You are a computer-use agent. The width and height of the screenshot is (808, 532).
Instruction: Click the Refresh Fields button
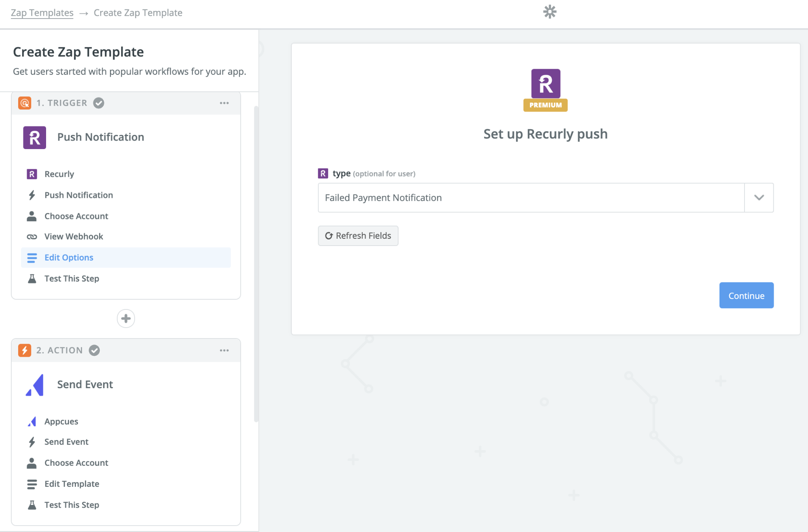point(358,236)
